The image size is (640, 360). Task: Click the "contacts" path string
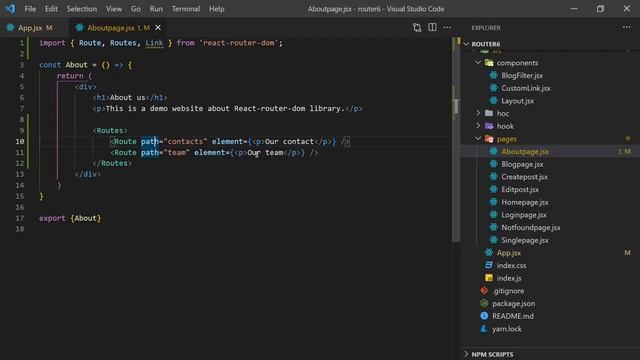click(x=185, y=141)
